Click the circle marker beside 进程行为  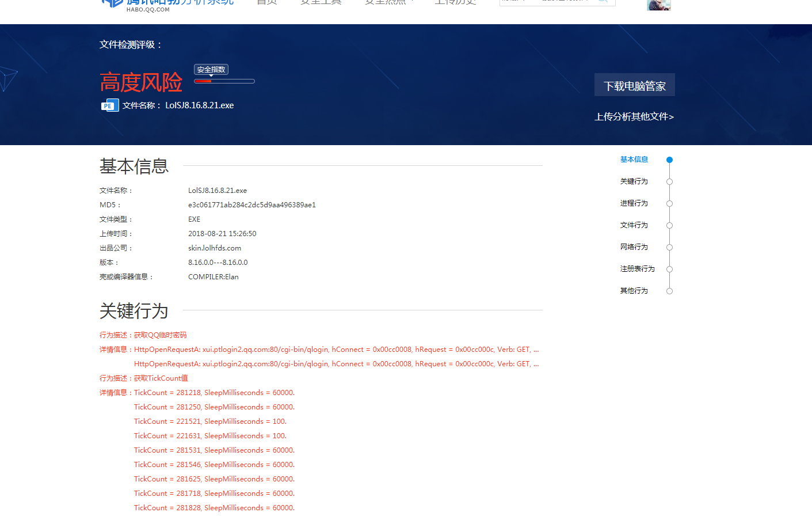(669, 203)
